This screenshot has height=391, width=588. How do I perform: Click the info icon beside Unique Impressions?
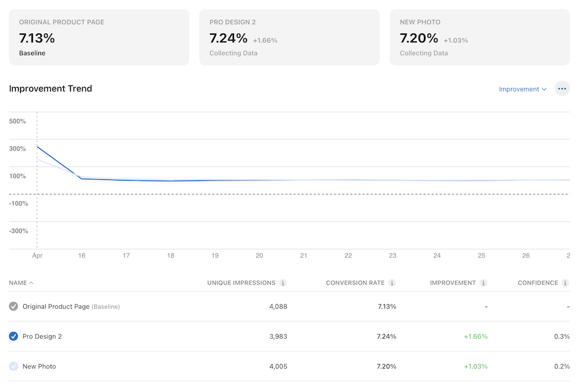coord(283,283)
